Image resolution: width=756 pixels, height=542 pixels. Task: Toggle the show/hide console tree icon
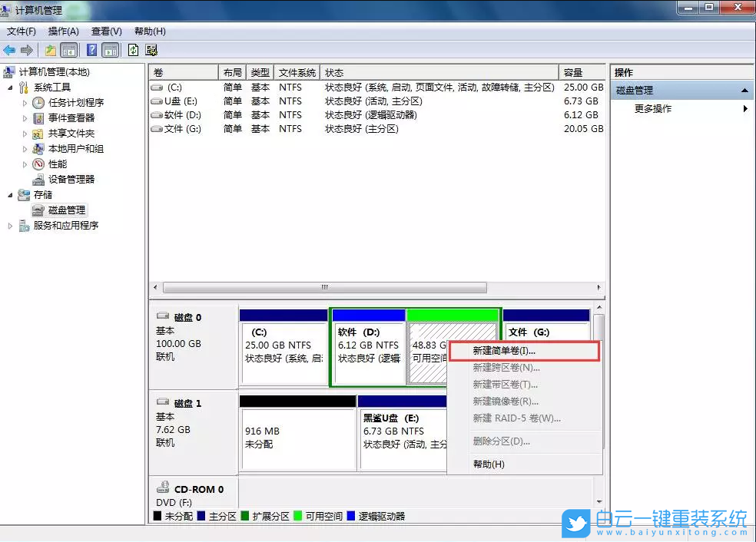coord(69,50)
